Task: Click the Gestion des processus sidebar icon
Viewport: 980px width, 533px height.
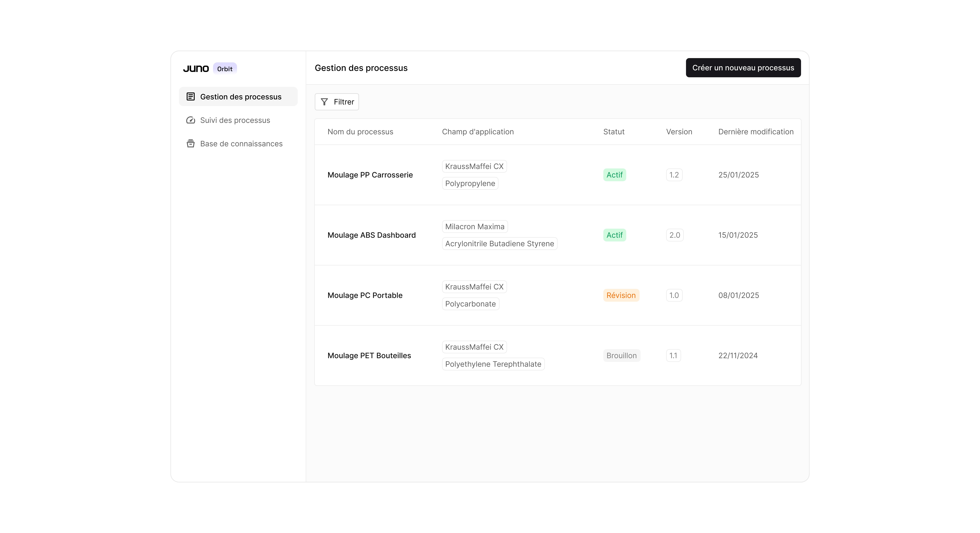Action: 191,97
